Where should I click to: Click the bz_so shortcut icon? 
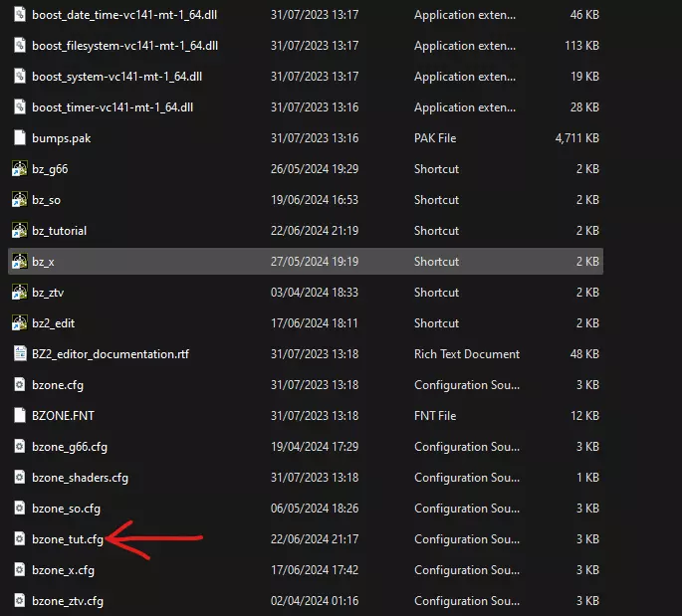coord(20,200)
